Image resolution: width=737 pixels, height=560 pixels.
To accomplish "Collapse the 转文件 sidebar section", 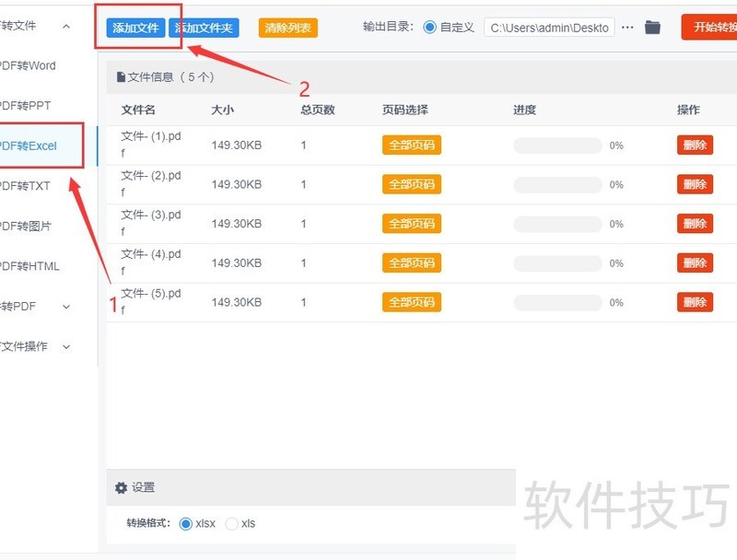I will [64, 26].
